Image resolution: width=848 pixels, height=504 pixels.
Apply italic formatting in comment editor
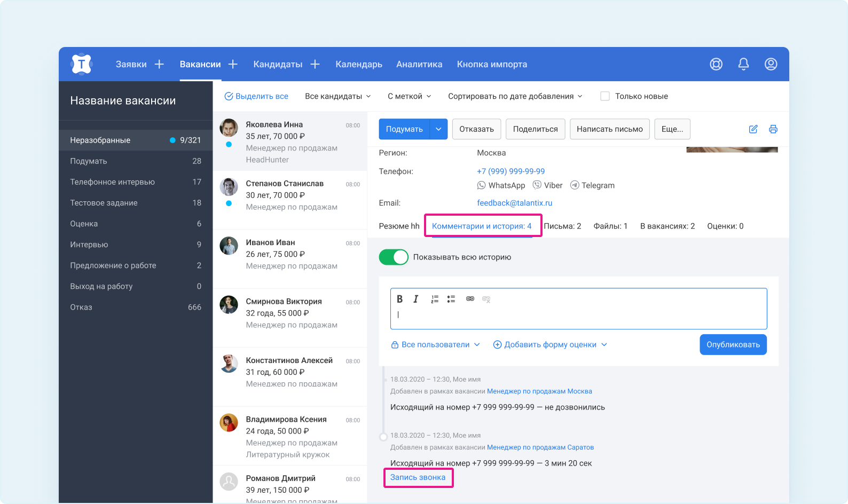415,299
